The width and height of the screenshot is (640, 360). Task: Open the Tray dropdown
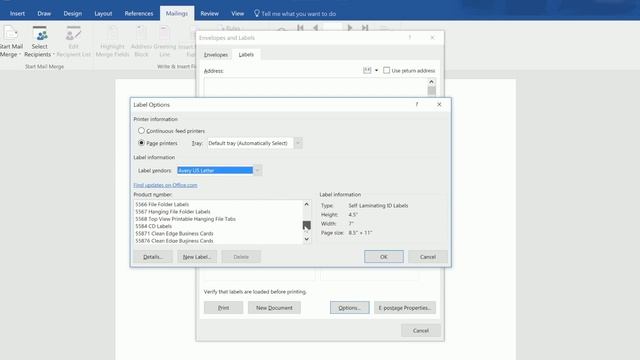pyautogui.click(x=298, y=143)
